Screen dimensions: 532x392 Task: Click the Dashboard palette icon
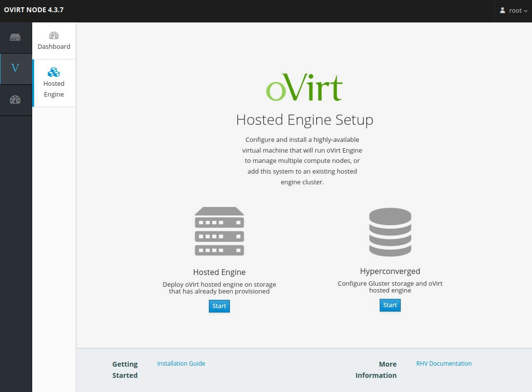click(54, 36)
